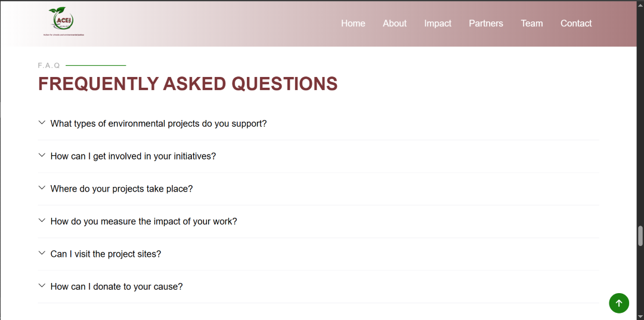Open "How can I get involved" question
Viewport: 644px width, 320px height.
(x=133, y=156)
